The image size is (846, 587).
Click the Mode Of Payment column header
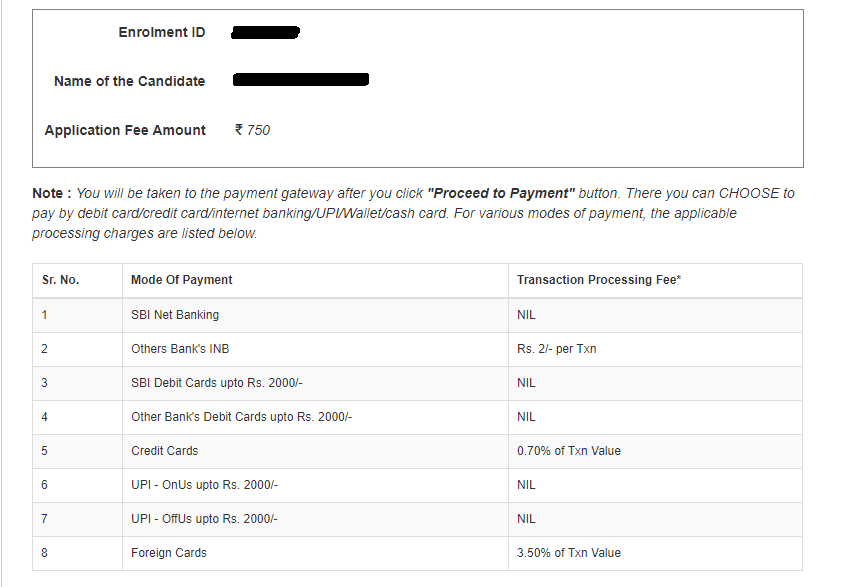point(181,280)
